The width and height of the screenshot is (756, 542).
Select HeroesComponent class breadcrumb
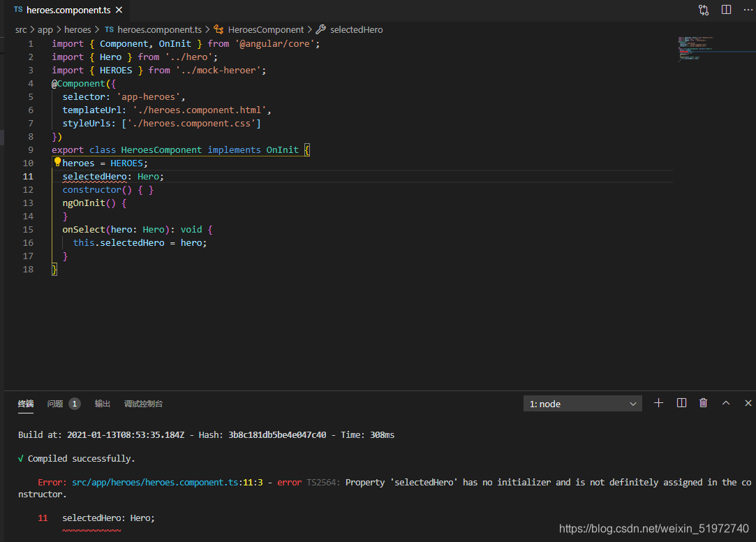pyautogui.click(x=266, y=29)
